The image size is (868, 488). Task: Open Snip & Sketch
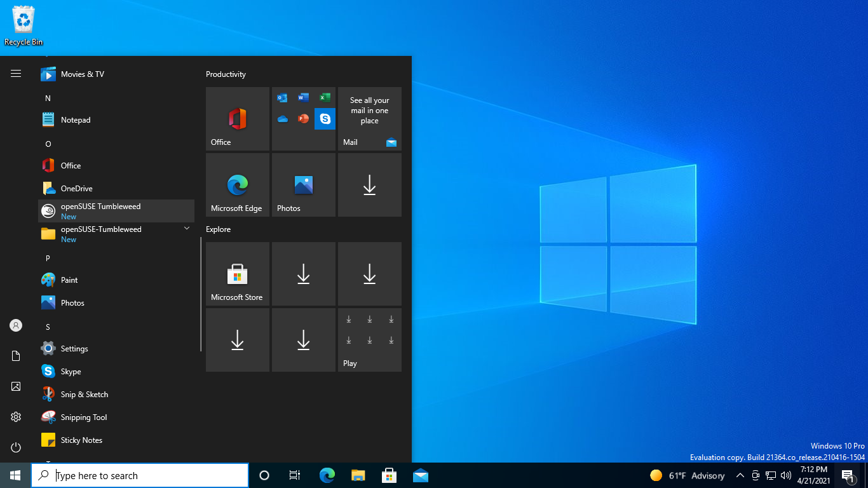click(116, 395)
